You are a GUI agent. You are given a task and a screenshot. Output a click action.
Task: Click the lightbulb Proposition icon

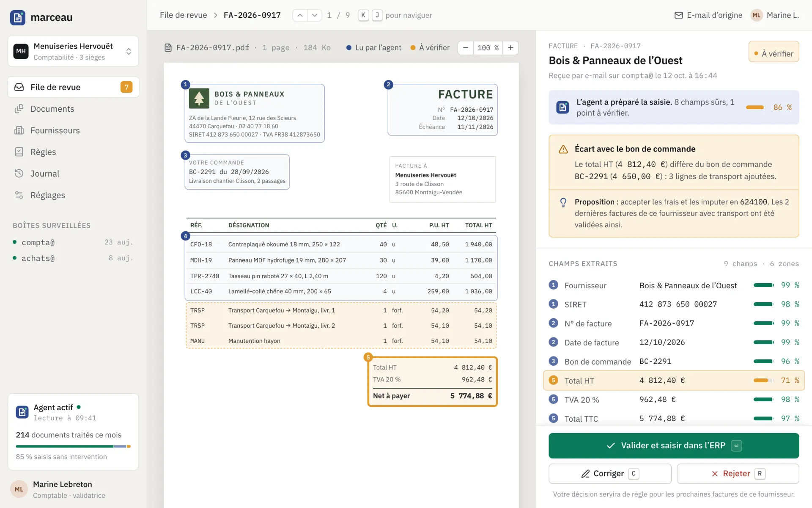tap(563, 202)
